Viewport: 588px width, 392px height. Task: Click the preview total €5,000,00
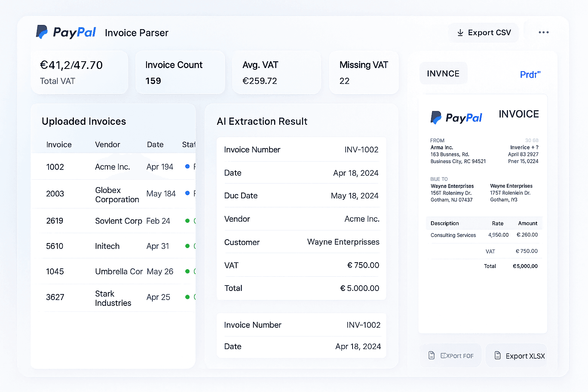coord(525,266)
